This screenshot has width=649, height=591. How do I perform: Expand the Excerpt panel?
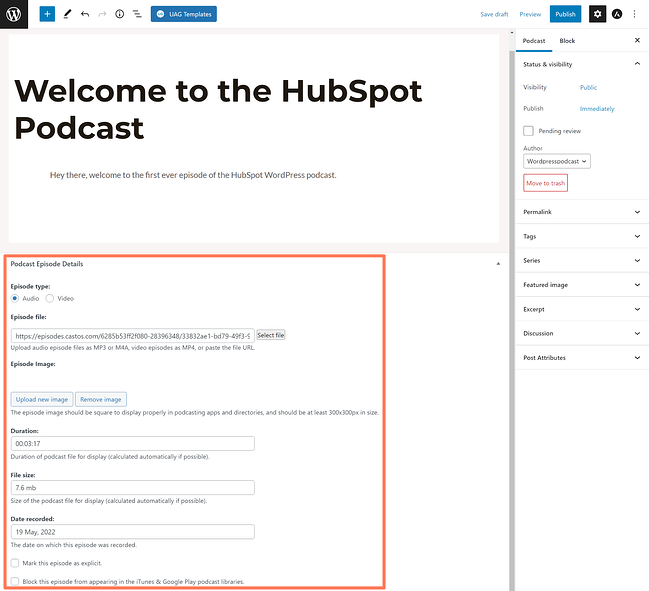(x=582, y=309)
